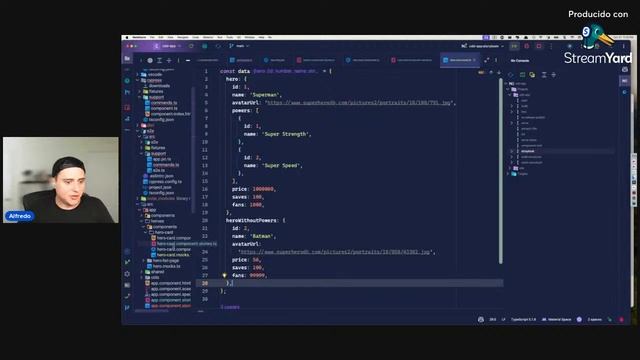Expand the storybook target in Nx Console
The image size is (640, 360).
click(512, 151)
